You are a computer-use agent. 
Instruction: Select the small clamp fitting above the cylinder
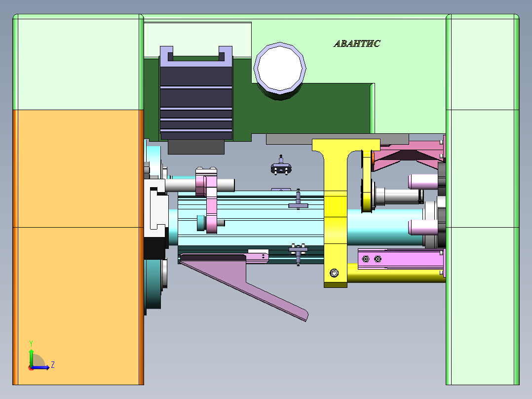281,168
